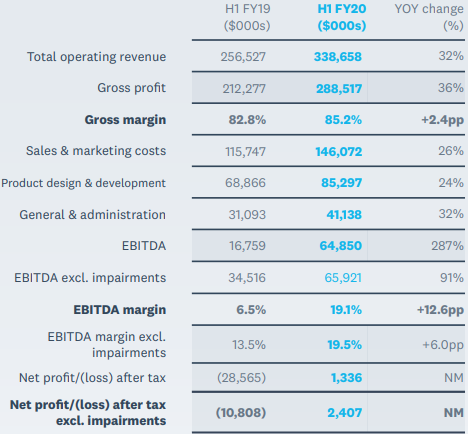Select Product design & development label

83,183
